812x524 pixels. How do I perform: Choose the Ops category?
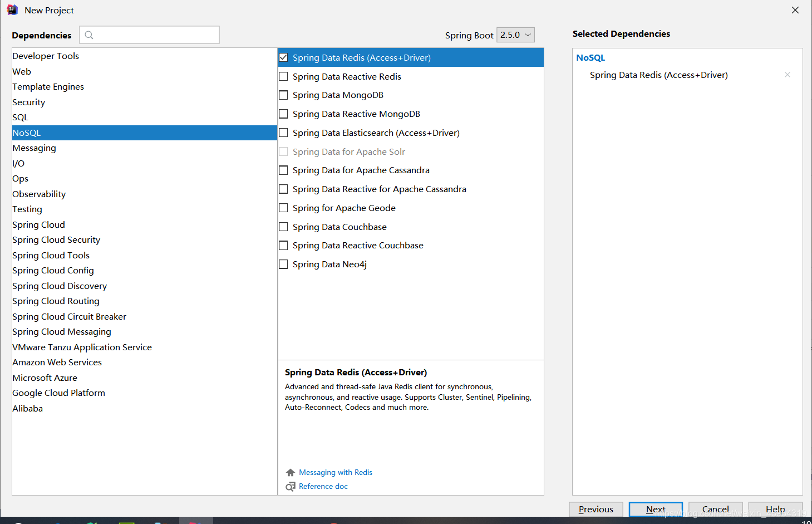pyautogui.click(x=145, y=178)
